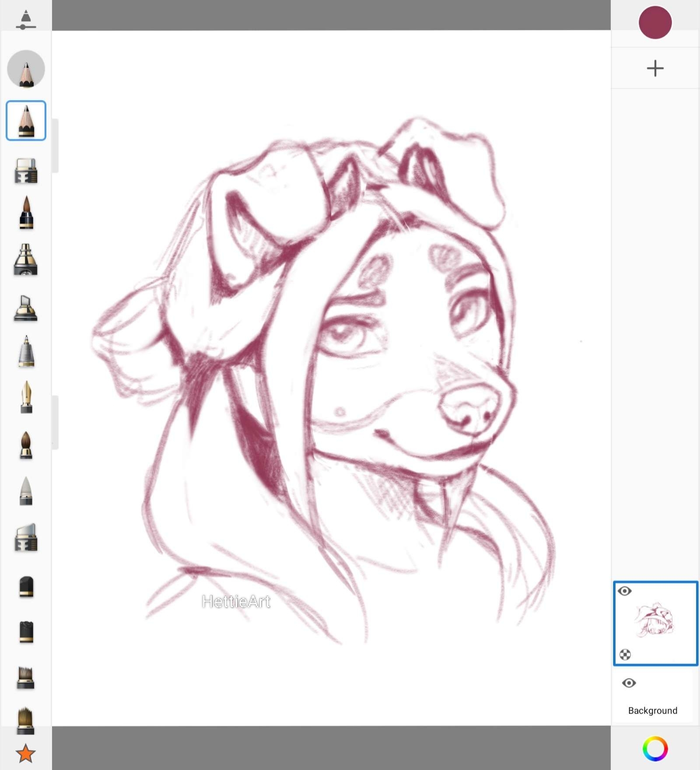Select the Background layer label
Image resolution: width=700 pixels, height=770 pixels.
point(652,710)
